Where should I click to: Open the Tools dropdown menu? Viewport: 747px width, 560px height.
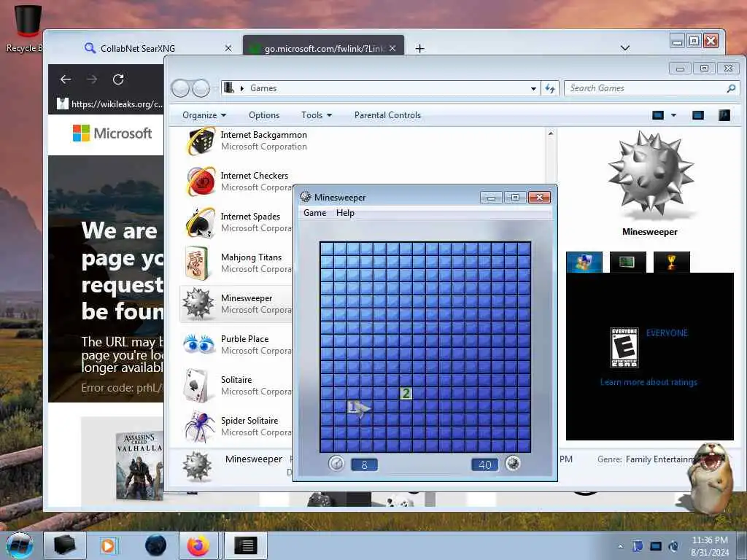tap(317, 115)
